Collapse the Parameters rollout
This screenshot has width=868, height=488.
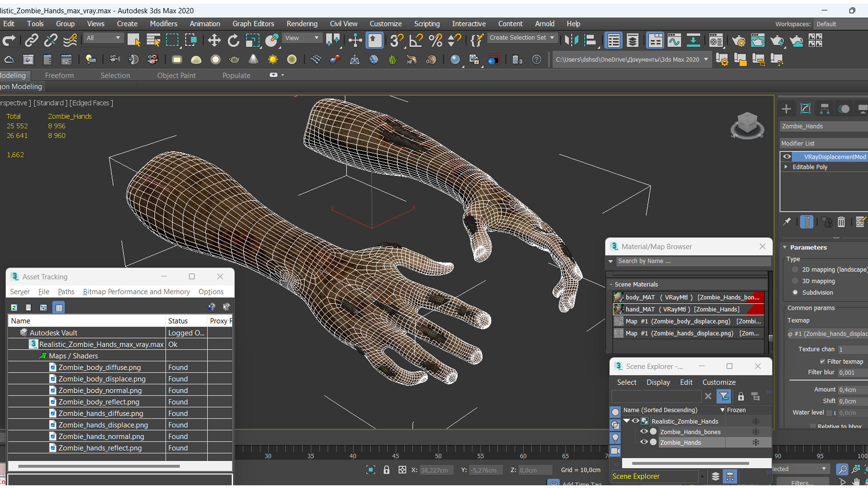click(785, 248)
